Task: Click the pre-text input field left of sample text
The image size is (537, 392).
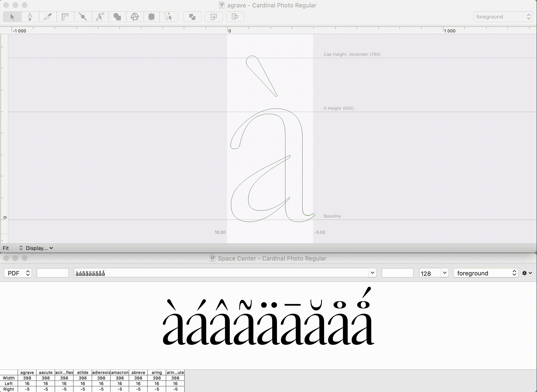Action: pos(53,273)
